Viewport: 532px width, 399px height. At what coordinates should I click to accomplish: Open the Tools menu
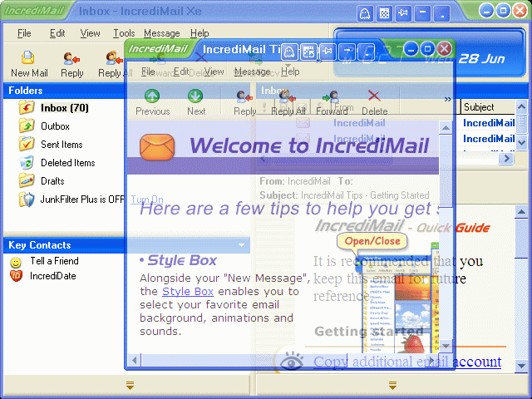tap(124, 33)
